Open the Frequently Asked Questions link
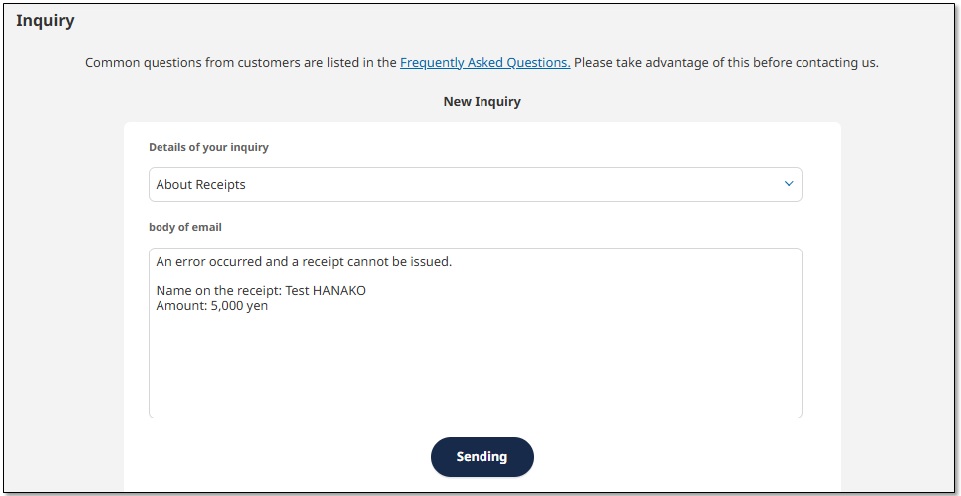961x496 pixels. click(x=485, y=62)
